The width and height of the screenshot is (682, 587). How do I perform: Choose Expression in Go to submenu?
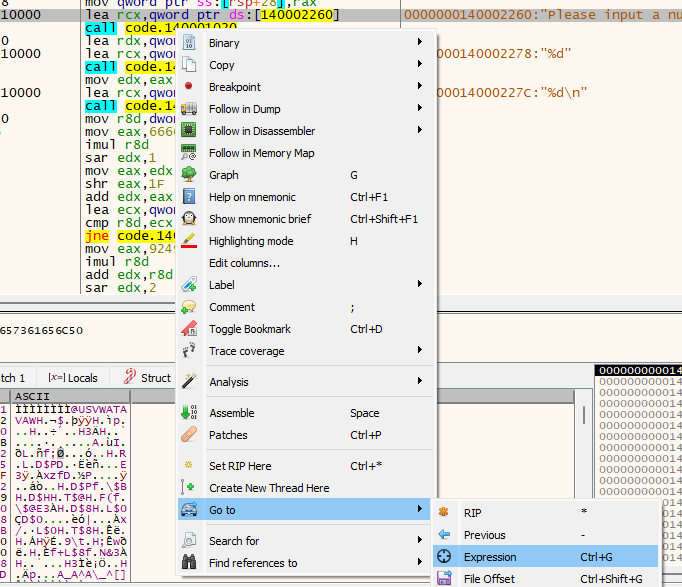click(x=545, y=557)
